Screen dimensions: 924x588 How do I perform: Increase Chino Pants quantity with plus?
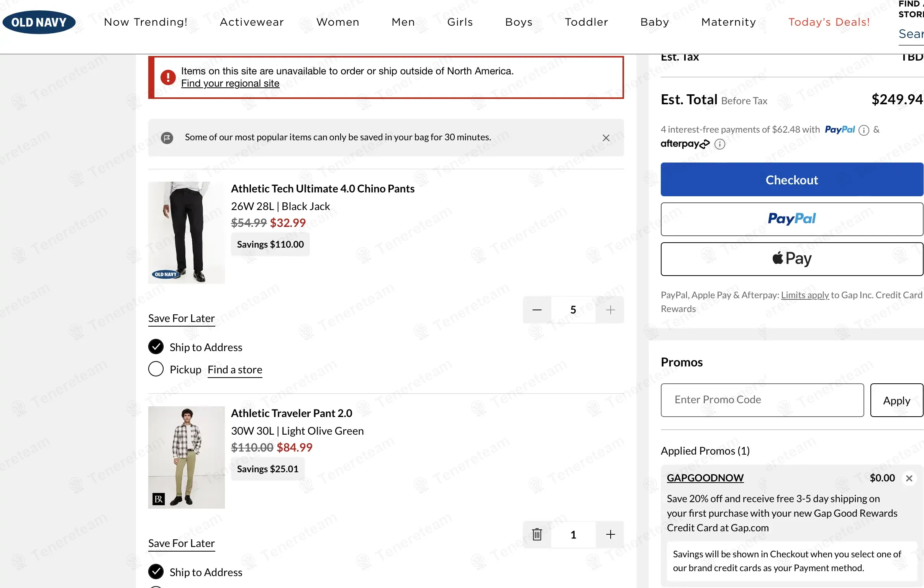coord(610,310)
